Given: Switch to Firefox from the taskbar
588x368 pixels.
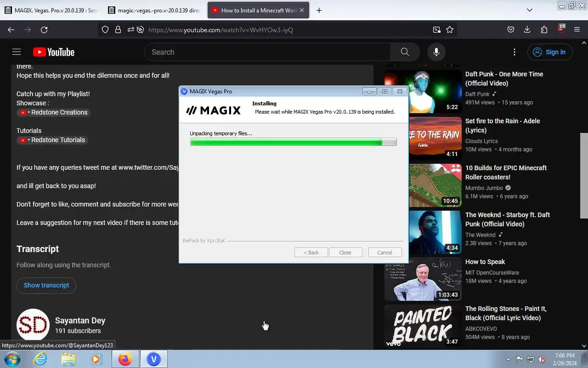Looking at the screenshot, I should (125, 359).
